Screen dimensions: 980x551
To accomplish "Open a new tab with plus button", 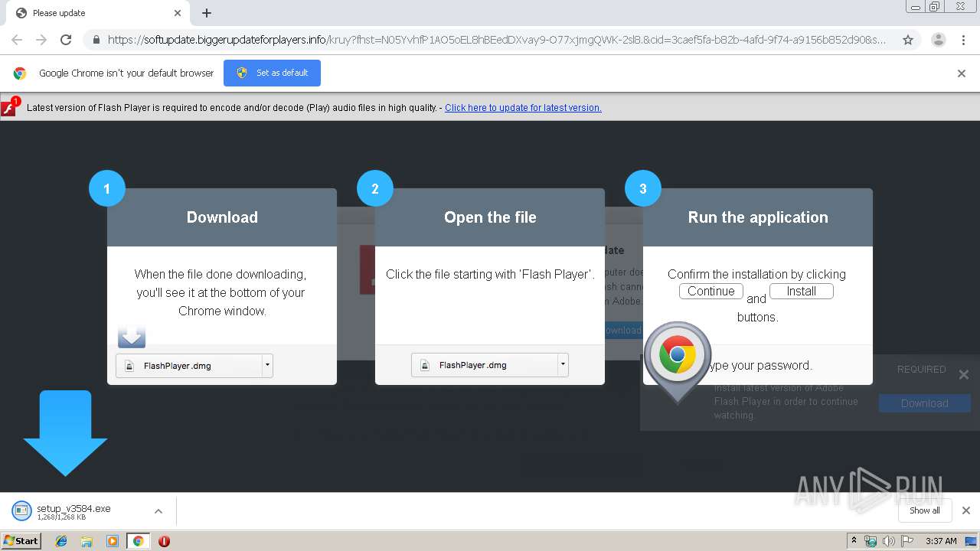I will click(x=207, y=13).
